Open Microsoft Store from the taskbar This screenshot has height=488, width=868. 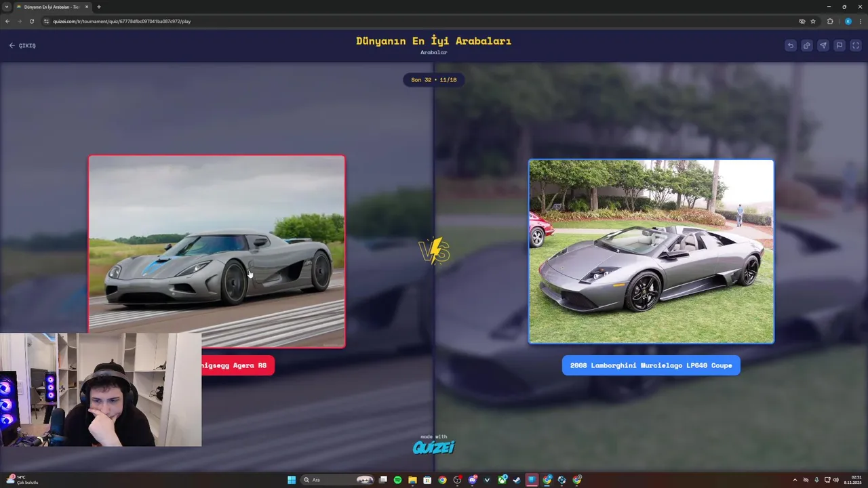pos(427,480)
